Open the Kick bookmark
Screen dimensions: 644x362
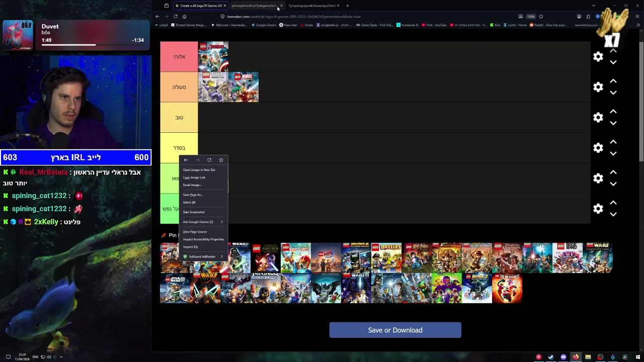pyautogui.click(x=495, y=25)
